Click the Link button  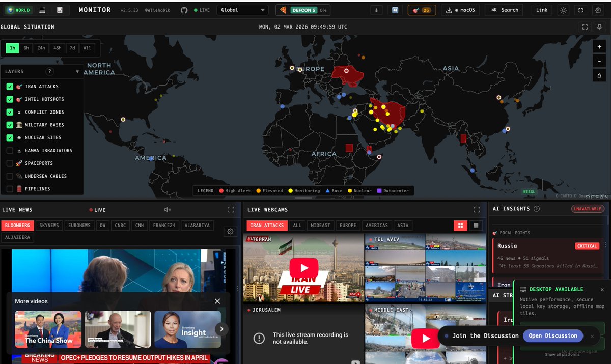point(542,10)
